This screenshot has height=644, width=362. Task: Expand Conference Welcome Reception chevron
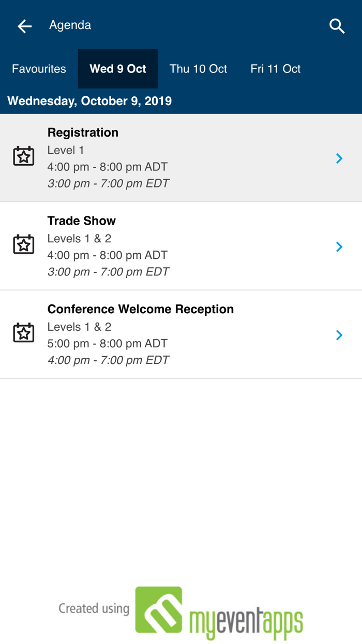(x=339, y=335)
